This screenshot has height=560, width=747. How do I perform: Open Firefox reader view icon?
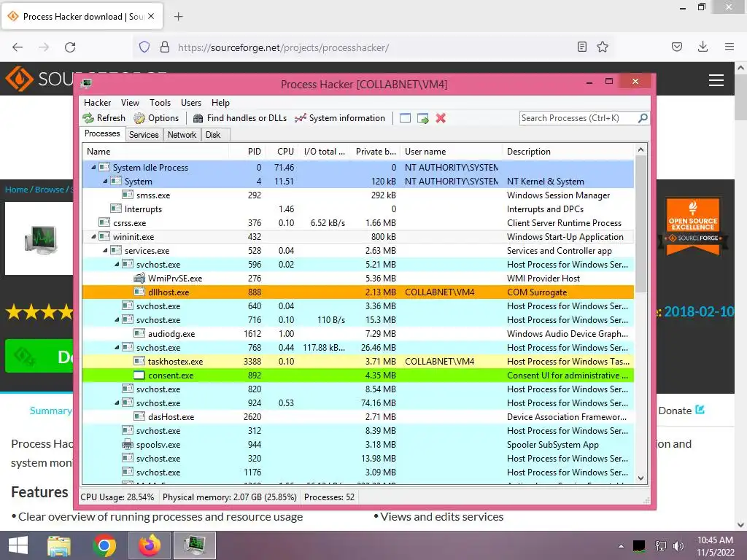581,47
